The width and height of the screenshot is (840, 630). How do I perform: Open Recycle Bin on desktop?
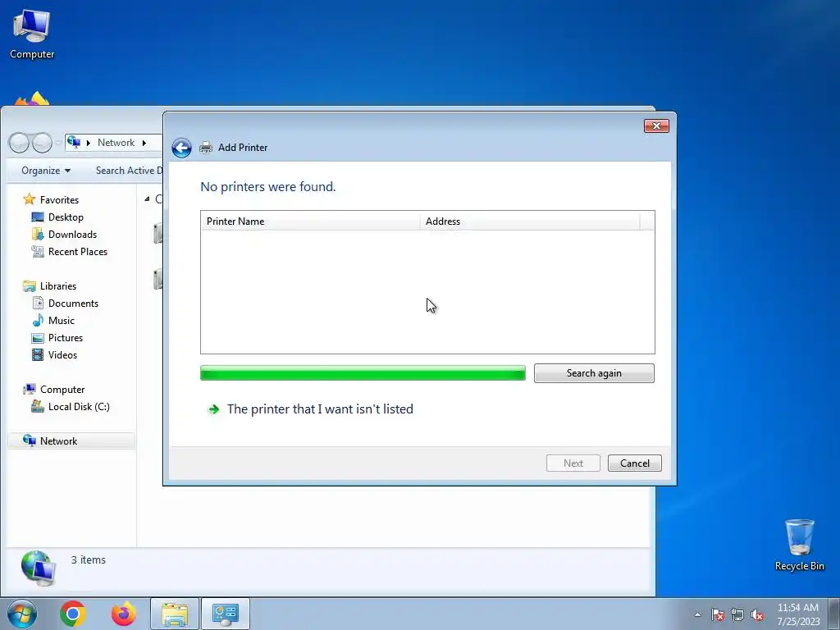[799, 546]
